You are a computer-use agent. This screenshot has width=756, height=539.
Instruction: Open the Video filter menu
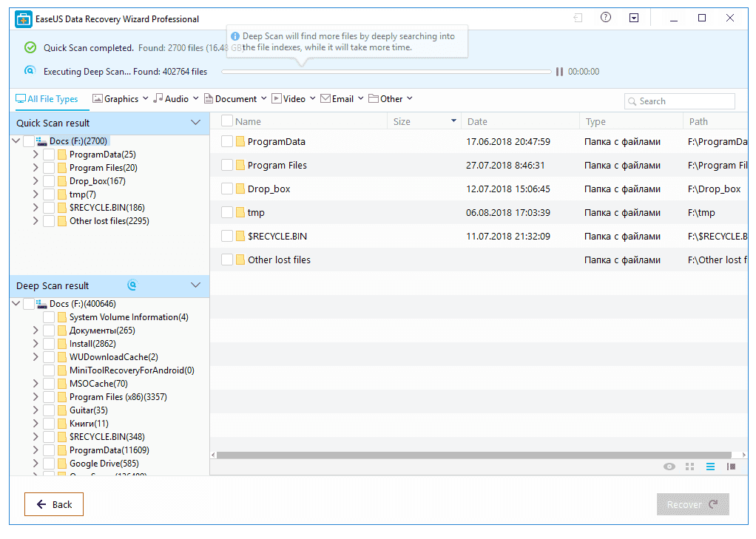click(x=294, y=99)
